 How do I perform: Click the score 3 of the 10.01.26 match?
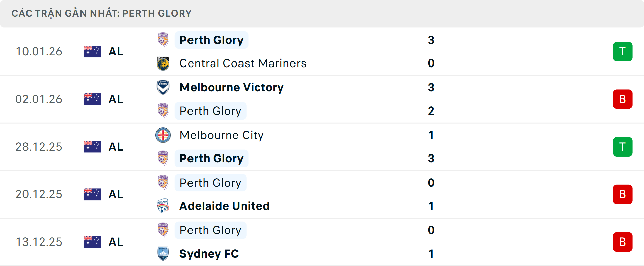(432, 40)
